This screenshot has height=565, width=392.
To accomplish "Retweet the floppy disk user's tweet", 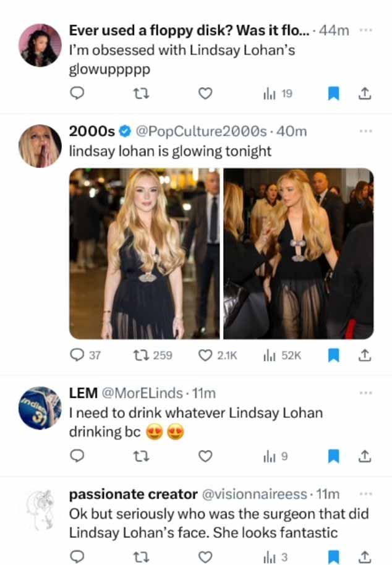I will 141,94.
